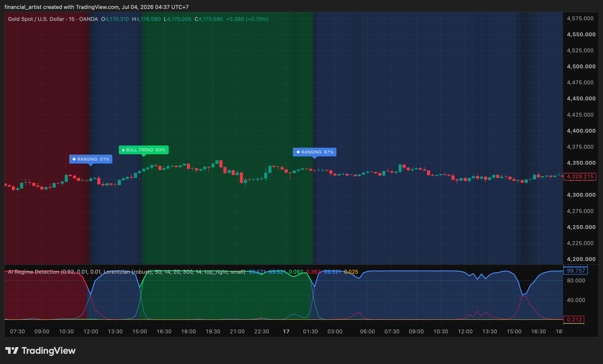Click the change value +5.380 (+0.13%)
The height and width of the screenshot is (364, 603).
(x=247, y=19)
